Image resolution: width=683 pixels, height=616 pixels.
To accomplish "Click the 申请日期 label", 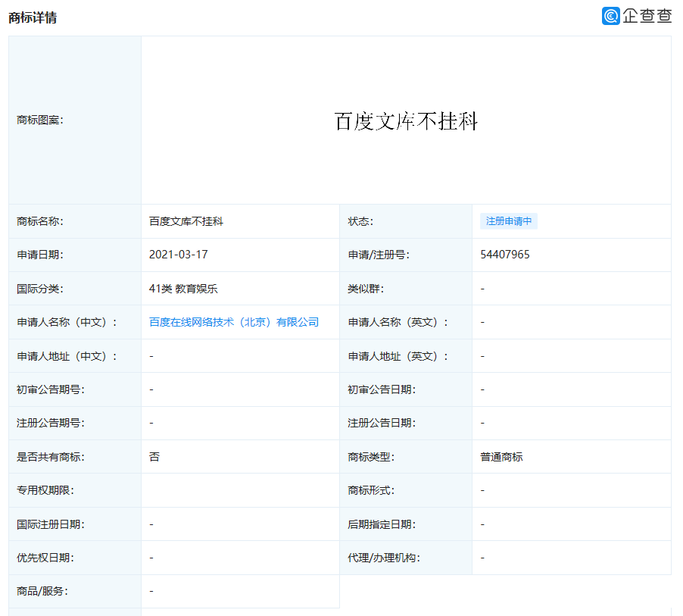I will click(x=40, y=255).
